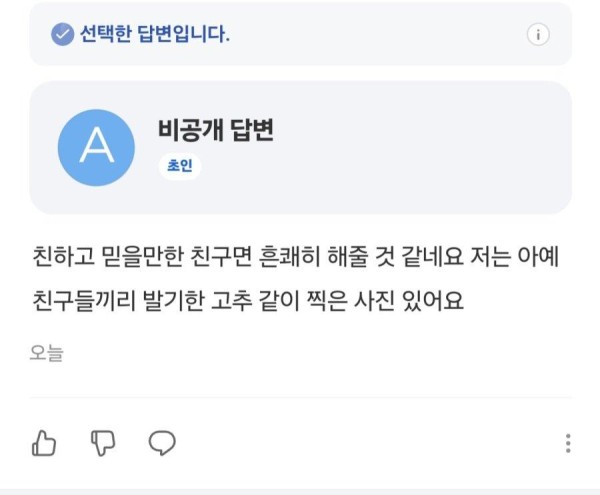Viewport: 600px width, 495px height.
Task: Click the answer's second line starting '친구들끼리'
Action: coord(248,300)
